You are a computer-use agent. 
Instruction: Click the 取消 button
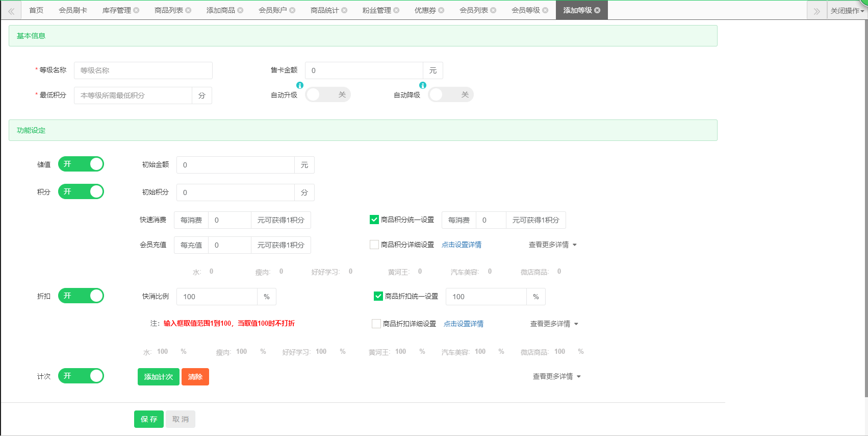181,419
